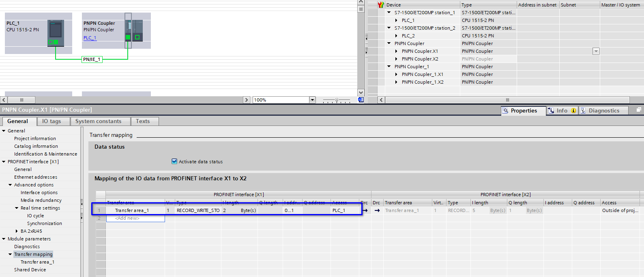Open the 100% zoom level dropdown
644x277 pixels.
[x=312, y=100]
